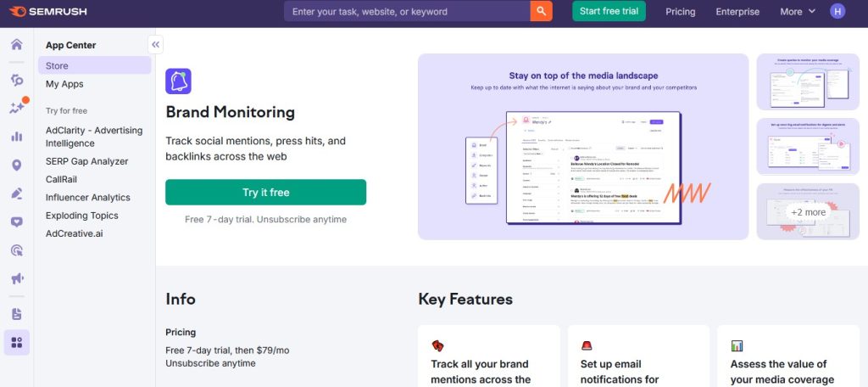Open AdCreative.ai app link
This screenshot has width=868, height=387.
pyautogui.click(x=75, y=233)
